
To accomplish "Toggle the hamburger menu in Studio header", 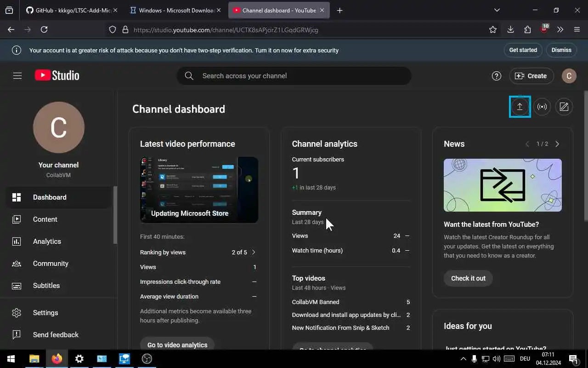I will pyautogui.click(x=17, y=76).
